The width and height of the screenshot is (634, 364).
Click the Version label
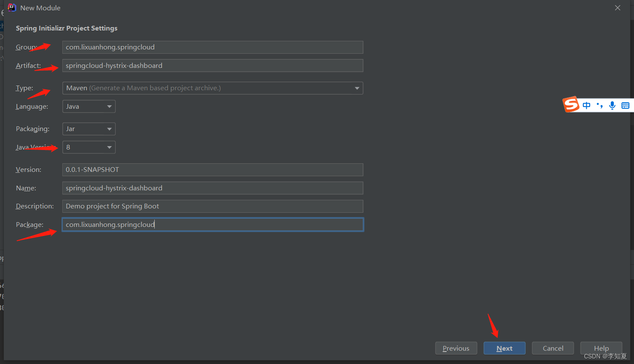tap(29, 170)
